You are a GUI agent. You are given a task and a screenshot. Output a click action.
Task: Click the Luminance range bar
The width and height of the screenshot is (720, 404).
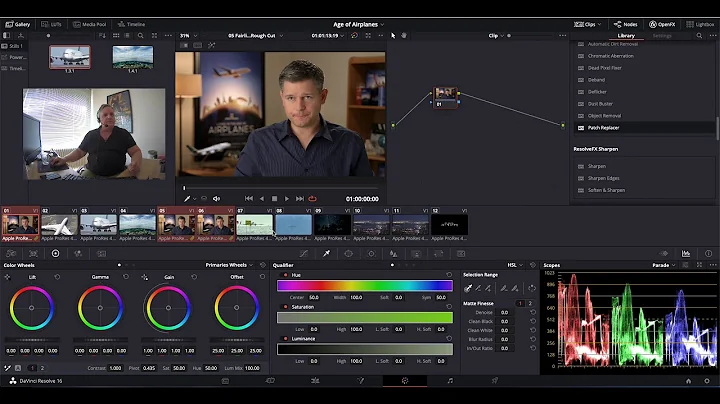[365, 349]
